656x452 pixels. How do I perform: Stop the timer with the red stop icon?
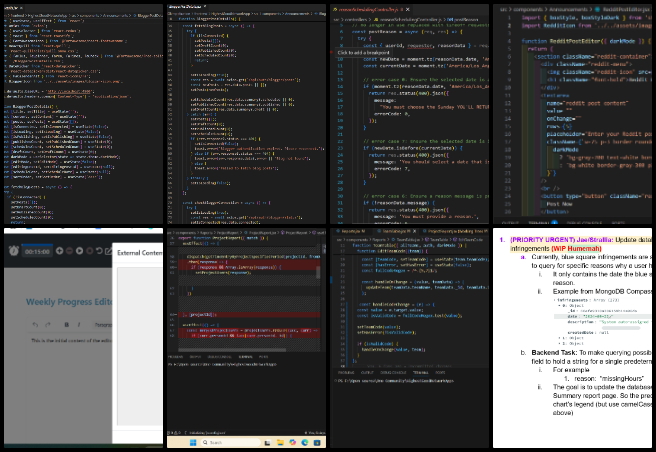(x=90, y=251)
